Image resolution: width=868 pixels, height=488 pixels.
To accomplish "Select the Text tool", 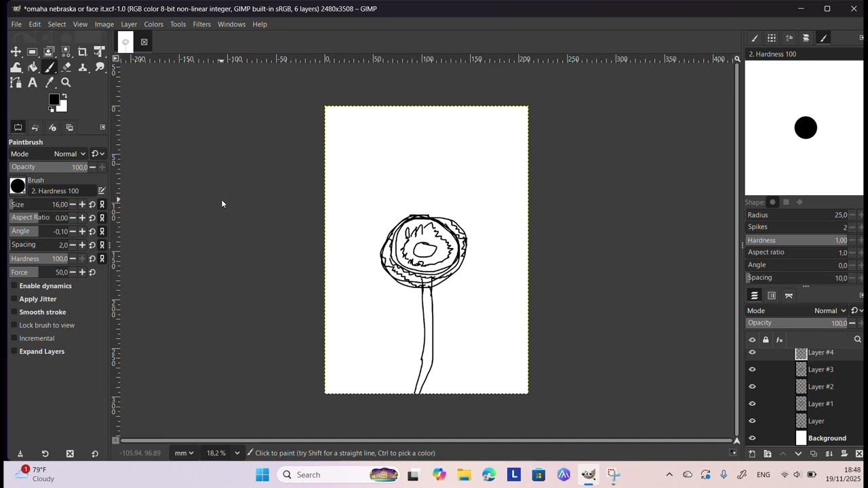I will [32, 83].
